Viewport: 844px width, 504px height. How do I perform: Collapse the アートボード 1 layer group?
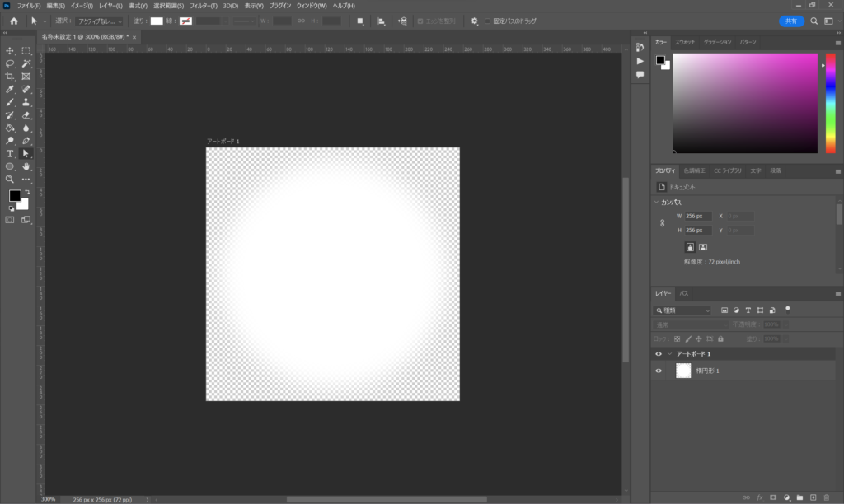[670, 354]
